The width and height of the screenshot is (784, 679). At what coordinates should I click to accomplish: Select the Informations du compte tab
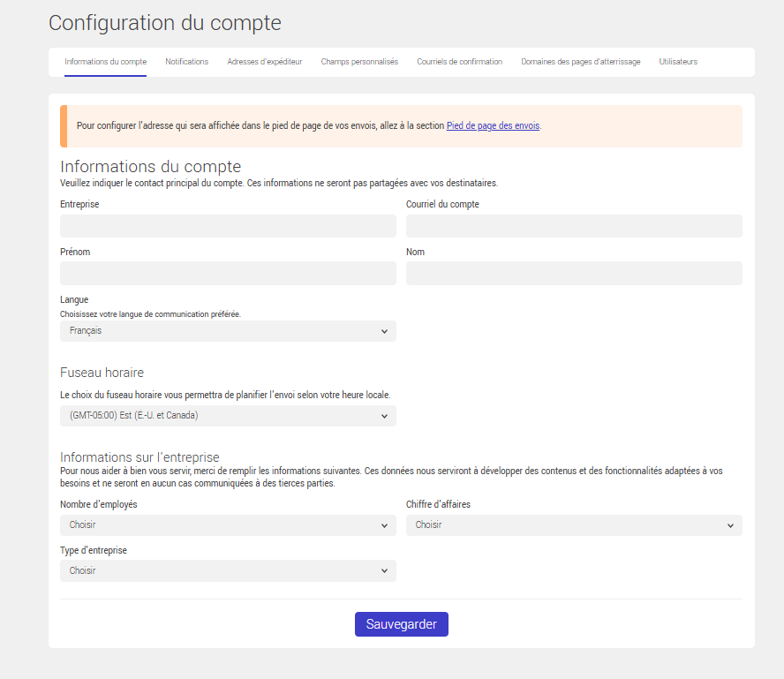[x=104, y=62]
